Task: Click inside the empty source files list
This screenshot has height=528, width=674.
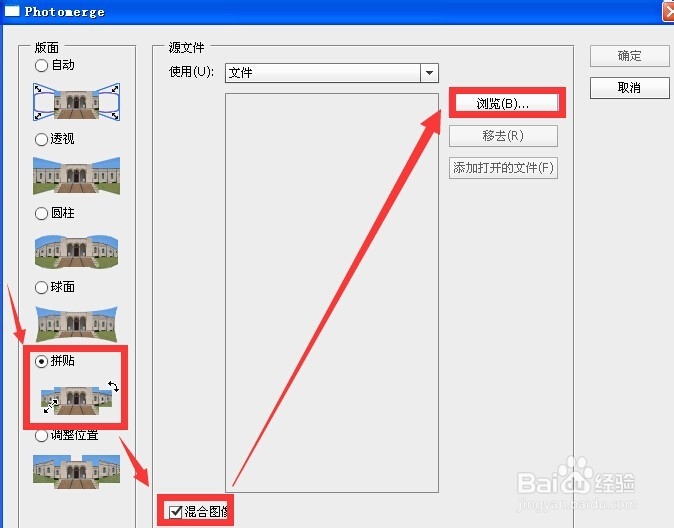Action: (x=332, y=293)
